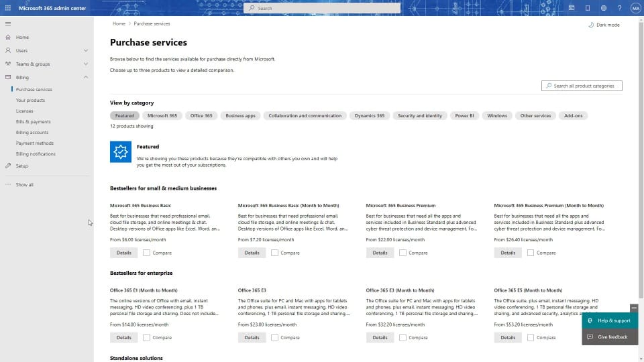Open Bills & payments in Billing menu
This screenshot has height=362, width=644.
(x=34, y=121)
